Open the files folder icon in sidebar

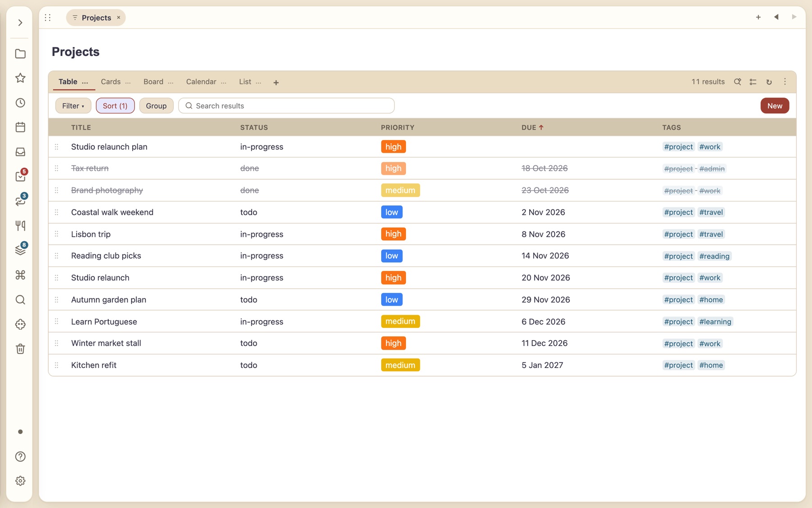coord(20,54)
